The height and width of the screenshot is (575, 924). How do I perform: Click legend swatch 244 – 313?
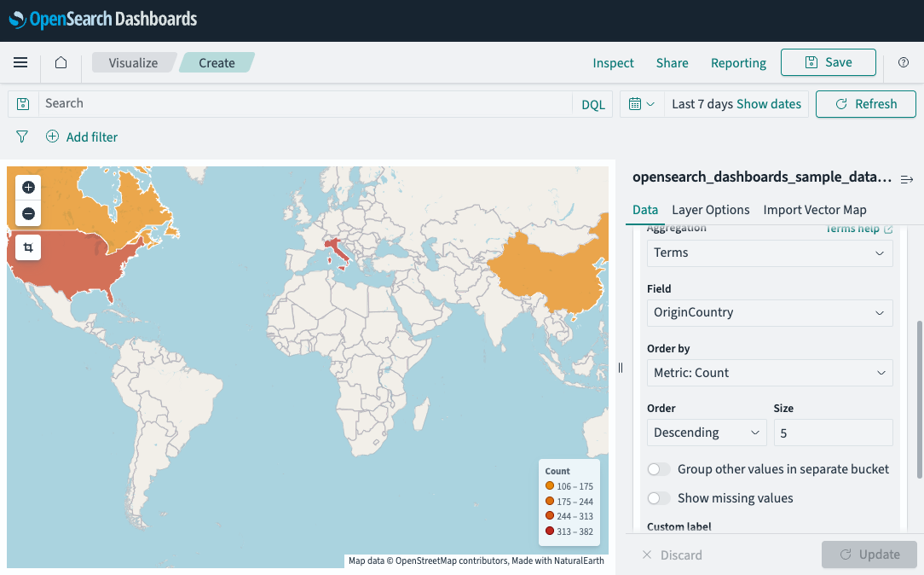pyautogui.click(x=550, y=516)
